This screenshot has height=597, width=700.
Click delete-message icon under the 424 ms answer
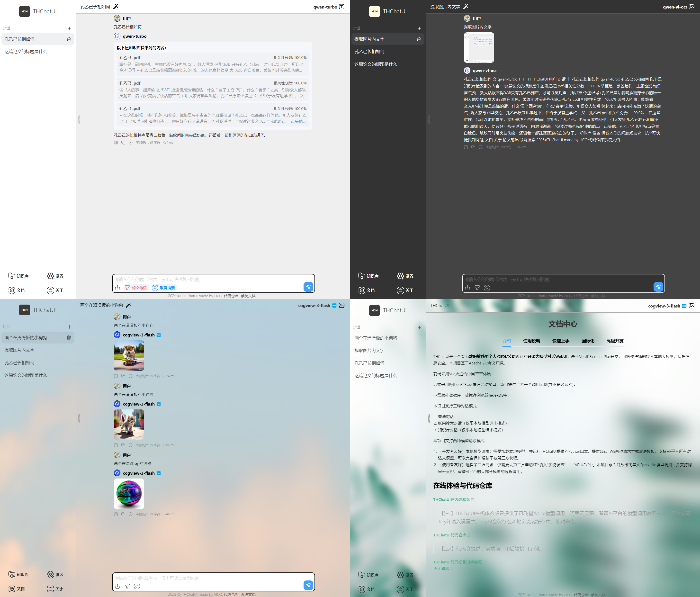pos(130,143)
